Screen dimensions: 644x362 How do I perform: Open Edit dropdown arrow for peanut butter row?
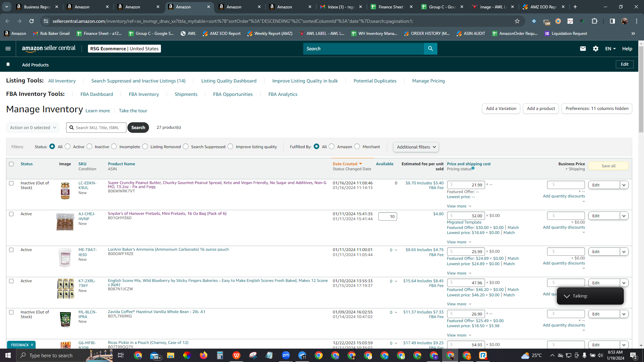(624, 185)
